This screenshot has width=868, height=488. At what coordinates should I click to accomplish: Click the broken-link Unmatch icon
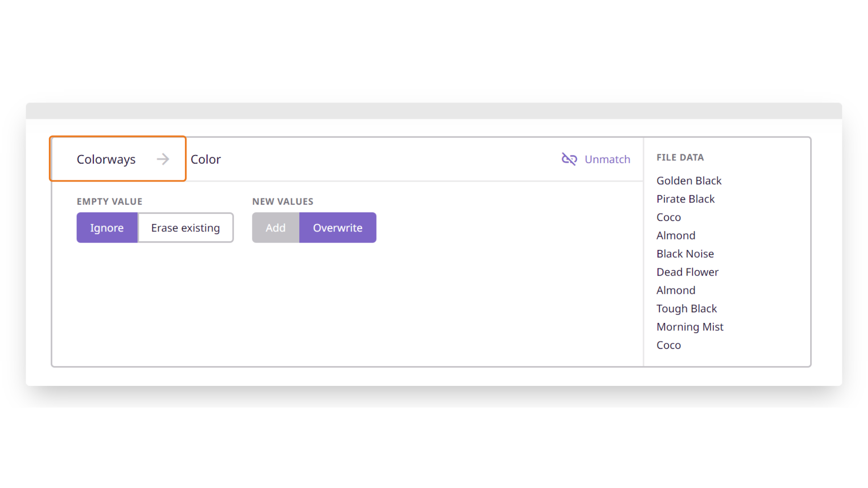click(x=569, y=159)
